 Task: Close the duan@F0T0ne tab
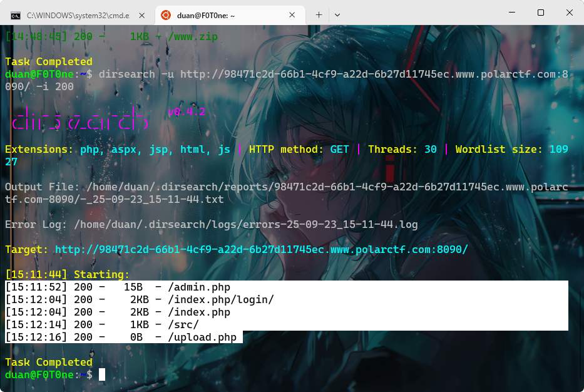click(x=292, y=15)
